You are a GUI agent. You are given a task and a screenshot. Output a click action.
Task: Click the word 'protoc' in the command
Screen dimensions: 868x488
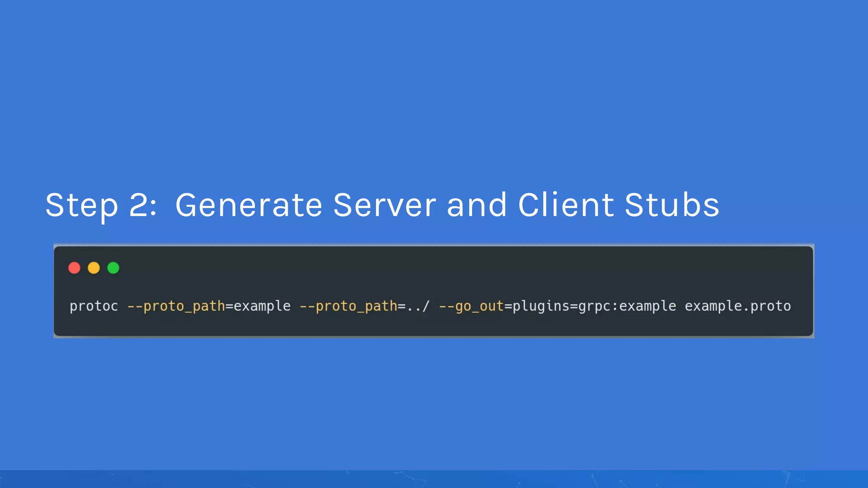tap(94, 306)
